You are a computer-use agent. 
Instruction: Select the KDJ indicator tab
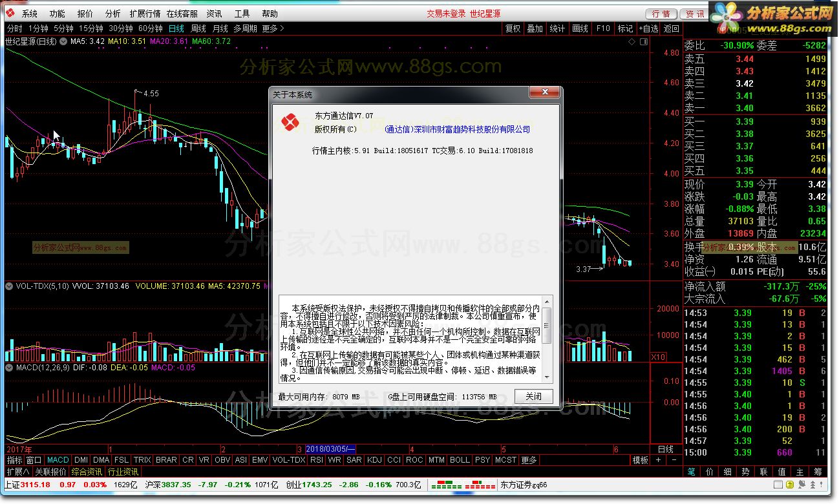374,460
